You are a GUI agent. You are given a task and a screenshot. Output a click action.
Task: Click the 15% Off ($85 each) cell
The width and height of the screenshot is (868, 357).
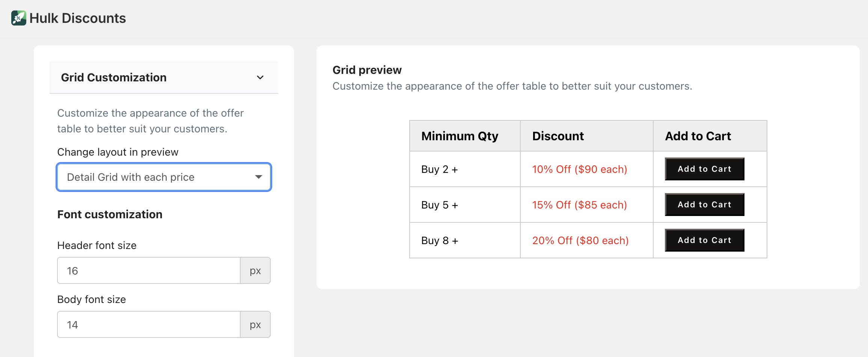(579, 205)
